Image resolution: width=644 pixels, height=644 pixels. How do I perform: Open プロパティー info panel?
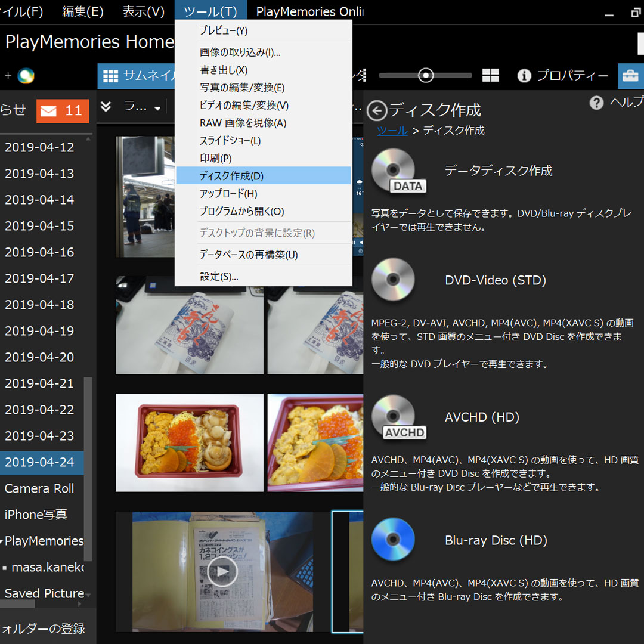click(x=562, y=76)
